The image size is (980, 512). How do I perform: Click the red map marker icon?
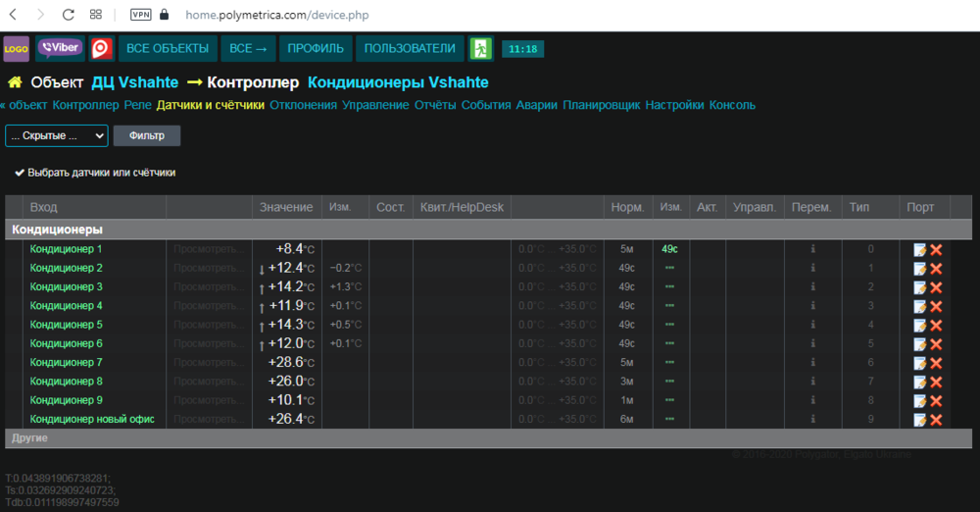tap(101, 48)
